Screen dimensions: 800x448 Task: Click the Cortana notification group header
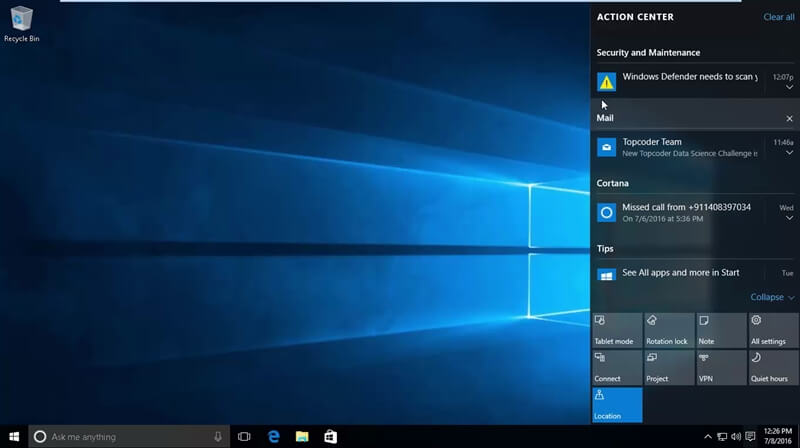coord(612,183)
